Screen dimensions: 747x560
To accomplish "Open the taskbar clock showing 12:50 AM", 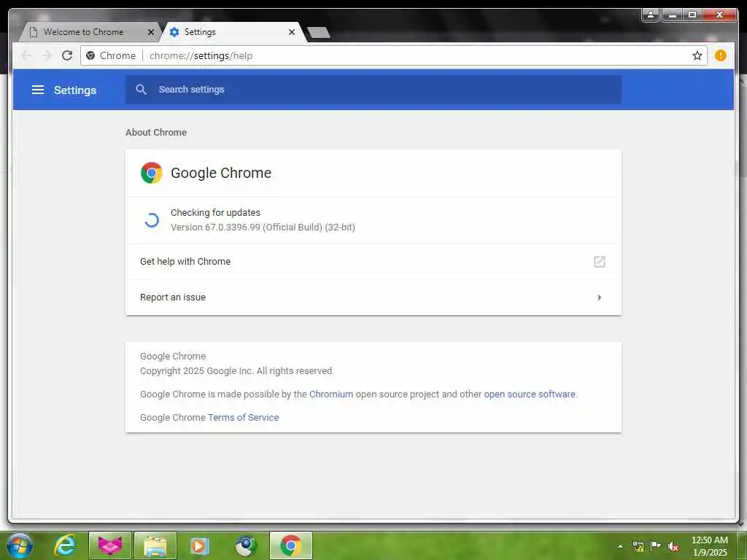I will pos(709,546).
